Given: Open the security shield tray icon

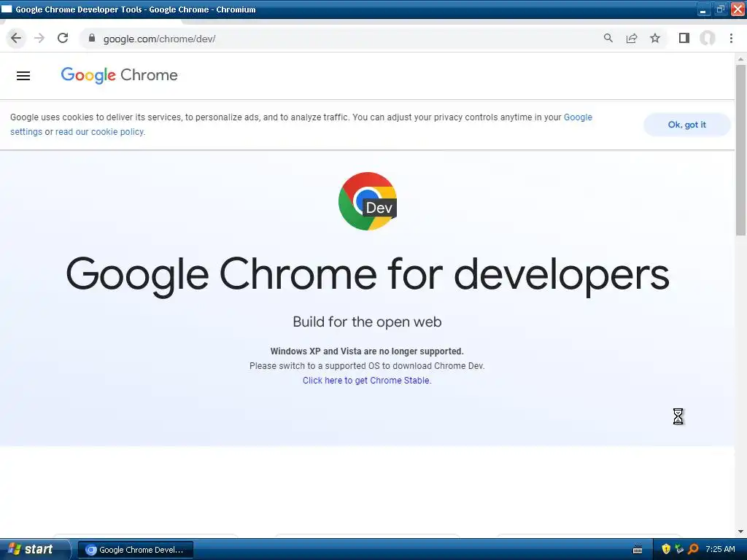Looking at the screenshot, I should (x=666, y=549).
